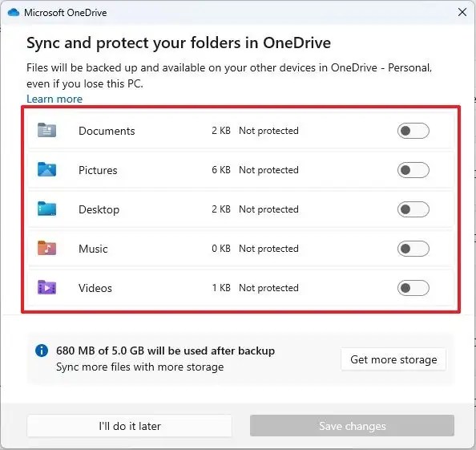Turn on the Pictures protection toggle
The image size is (476, 450).
(x=413, y=170)
